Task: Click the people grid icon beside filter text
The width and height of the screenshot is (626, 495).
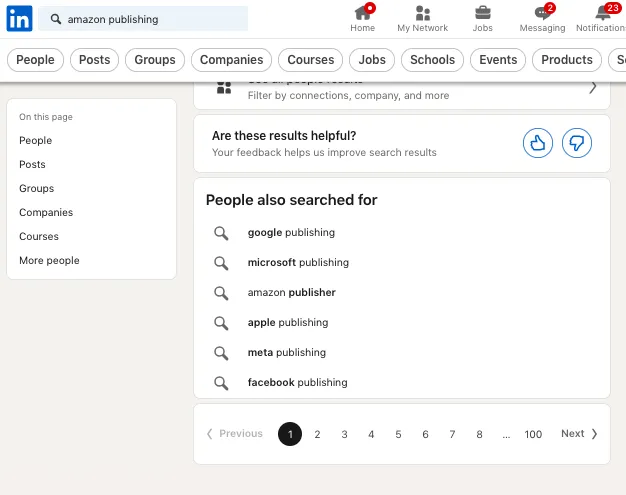Action: click(224, 87)
